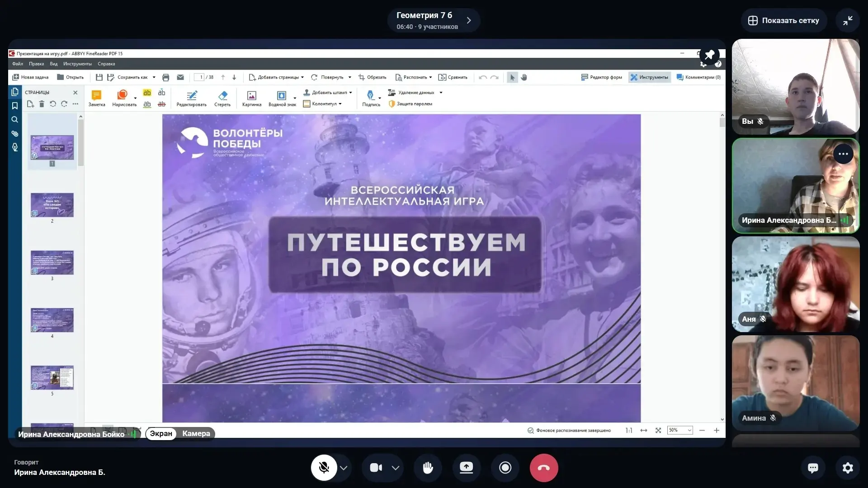
Task: End the call with red button
Action: pos(544,468)
